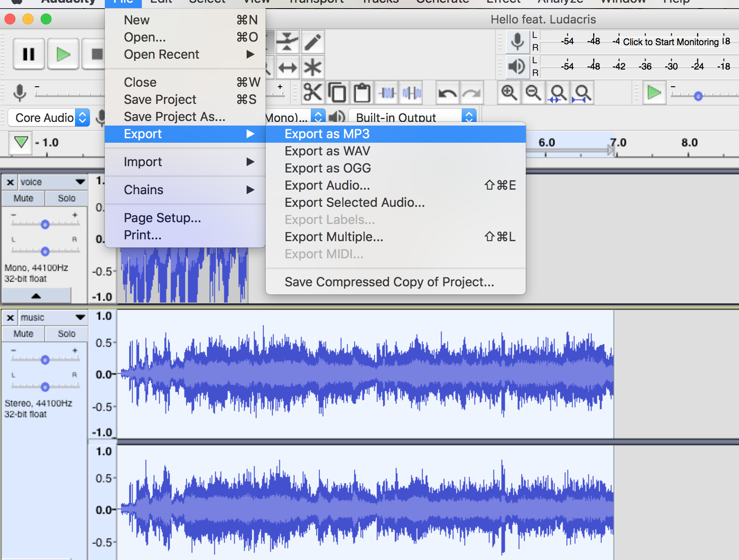Select Close from File menu
Image resolution: width=739 pixels, height=560 pixels.
point(185,82)
